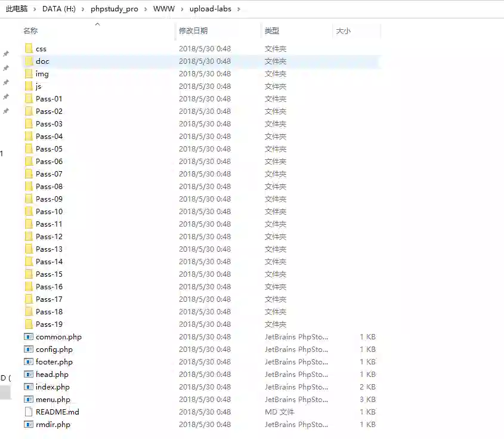Sort by 类型 column header
The image size is (504, 439).
click(272, 31)
